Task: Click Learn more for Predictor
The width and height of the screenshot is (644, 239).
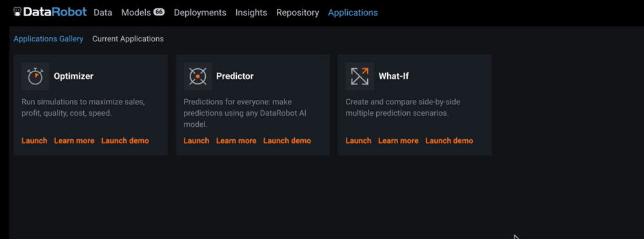Action: 236,140
